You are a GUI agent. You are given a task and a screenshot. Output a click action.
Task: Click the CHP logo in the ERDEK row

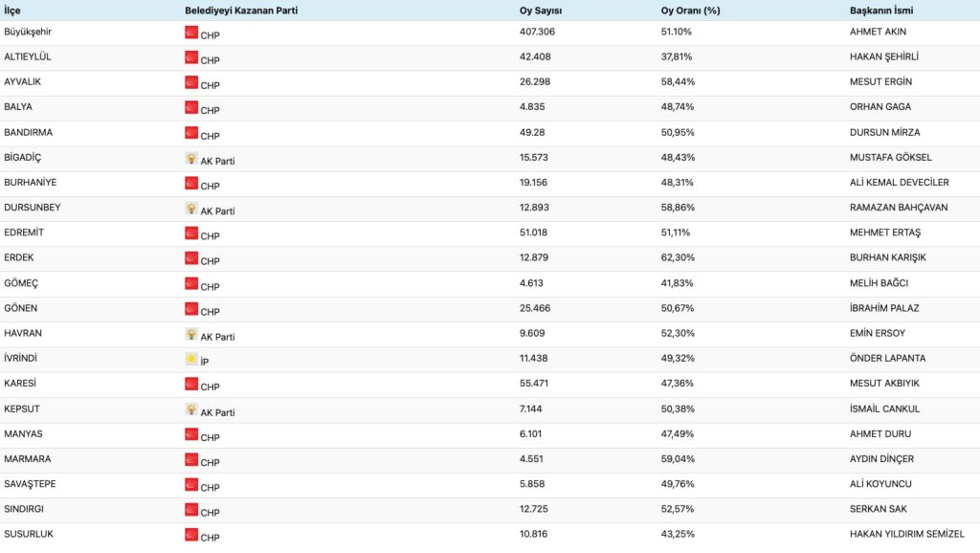tap(191, 258)
